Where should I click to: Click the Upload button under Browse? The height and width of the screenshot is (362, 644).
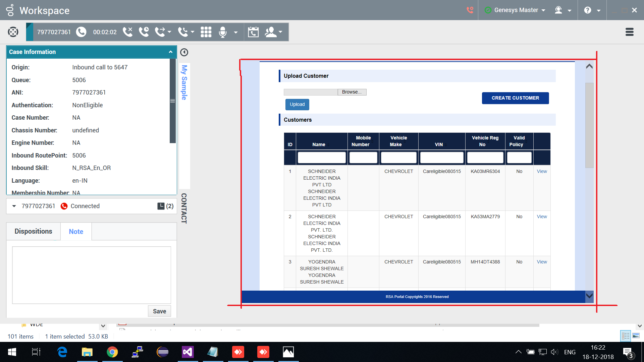[297, 104]
